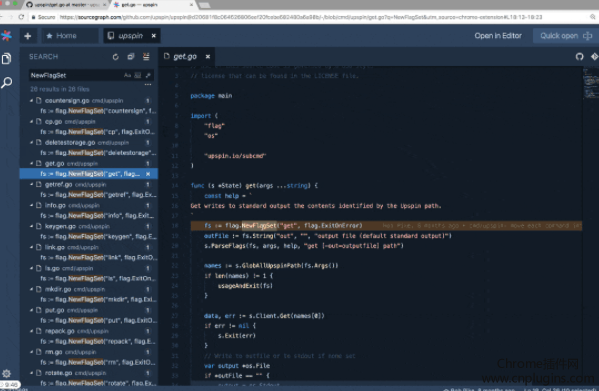Viewport: 599px width, 391px height.
Task: Toggle Match Whole Word in search box
Action: [x=138, y=76]
